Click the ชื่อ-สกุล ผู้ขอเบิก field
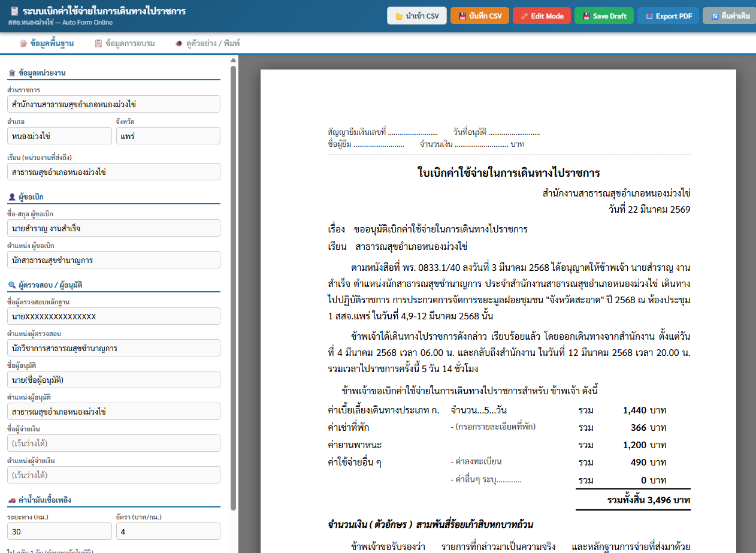 [x=114, y=228]
